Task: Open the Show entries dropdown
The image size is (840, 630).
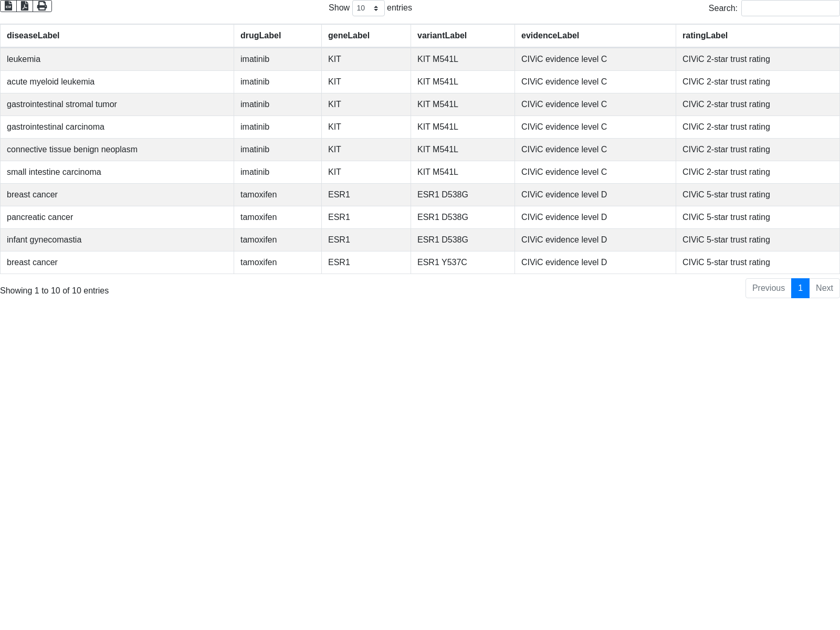Action: tap(368, 8)
